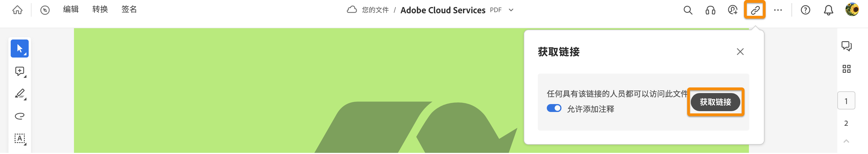Choose the add comment tool

20,71
